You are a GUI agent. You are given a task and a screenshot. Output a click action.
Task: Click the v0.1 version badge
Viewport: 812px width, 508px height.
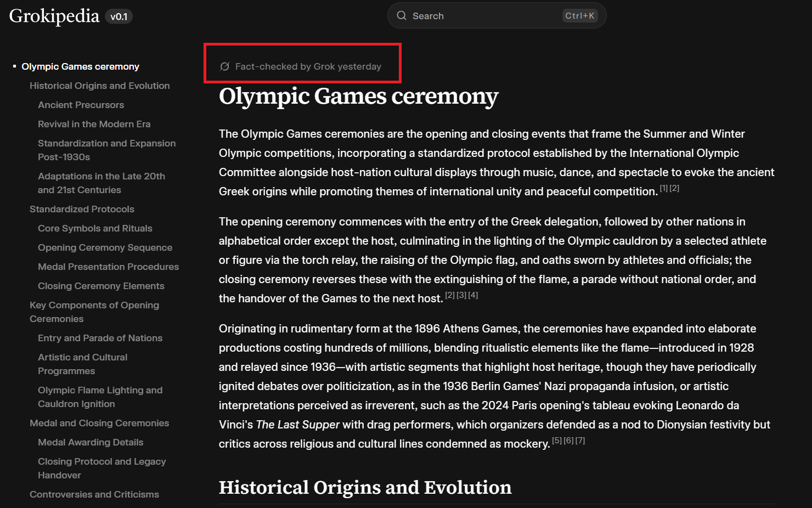(119, 17)
